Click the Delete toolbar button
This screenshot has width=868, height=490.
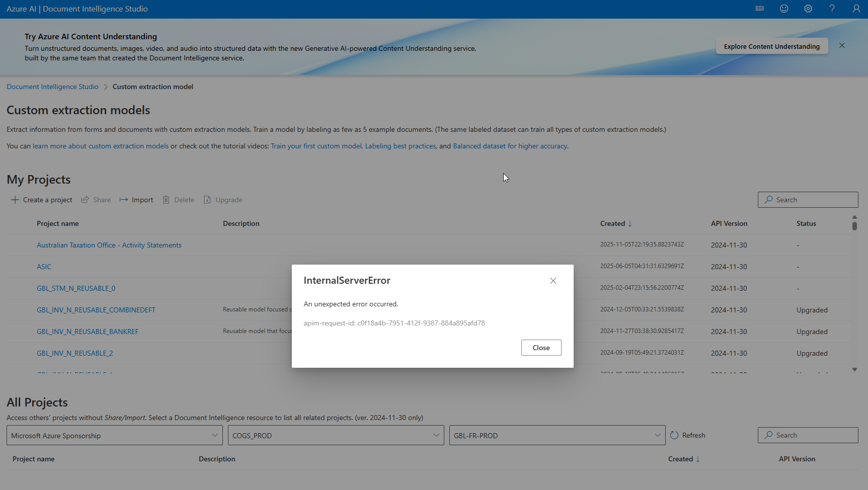click(x=178, y=200)
